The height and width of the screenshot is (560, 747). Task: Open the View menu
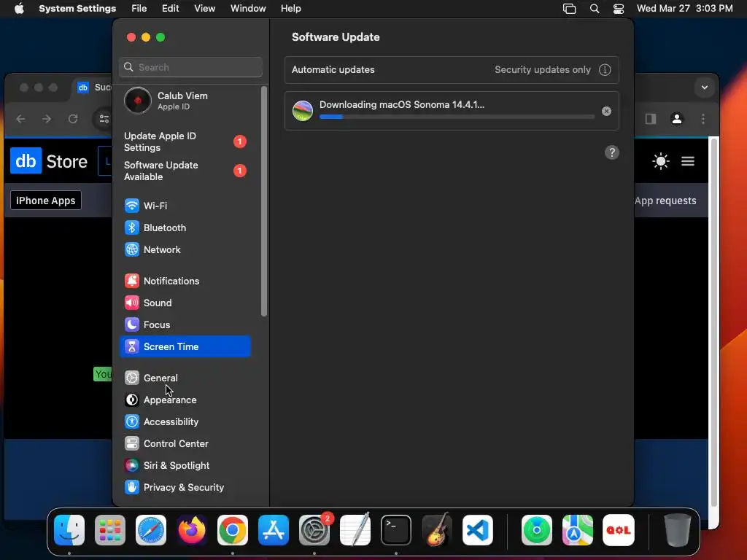(204, 9)
